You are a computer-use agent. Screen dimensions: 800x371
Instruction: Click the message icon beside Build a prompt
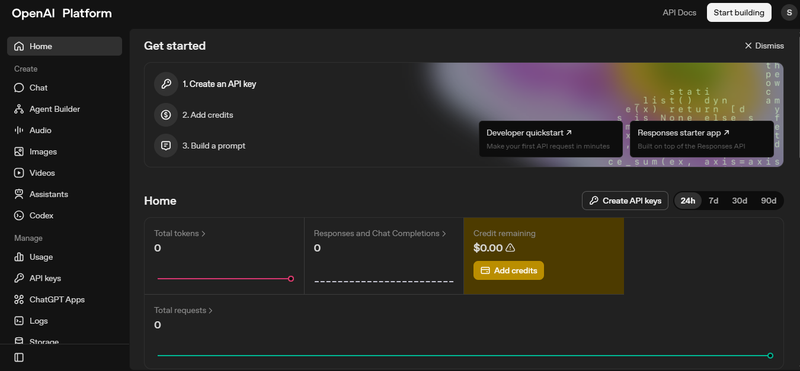click(x=166, y=146)
